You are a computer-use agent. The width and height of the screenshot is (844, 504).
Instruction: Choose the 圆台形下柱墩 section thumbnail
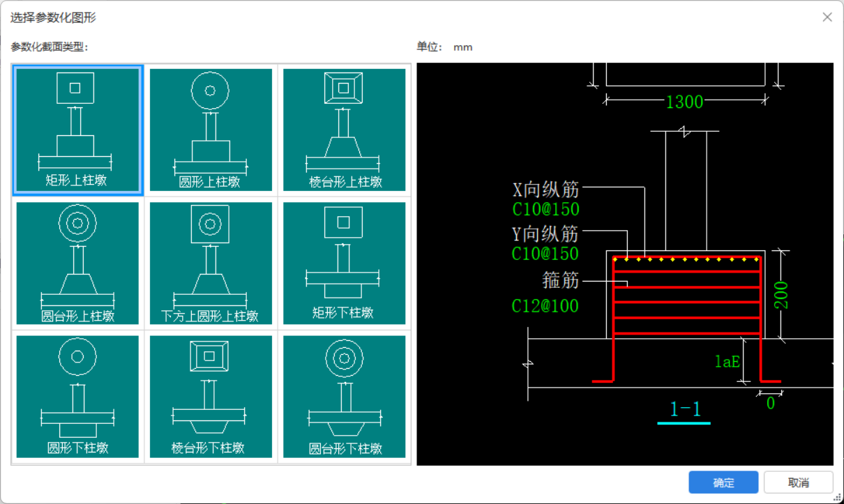point(345,397)
